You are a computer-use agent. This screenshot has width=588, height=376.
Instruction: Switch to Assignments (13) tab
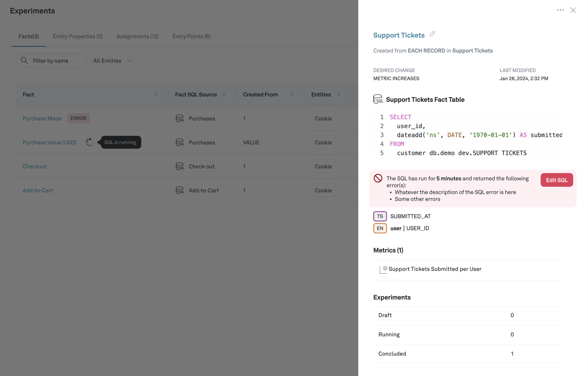point(137,36)
